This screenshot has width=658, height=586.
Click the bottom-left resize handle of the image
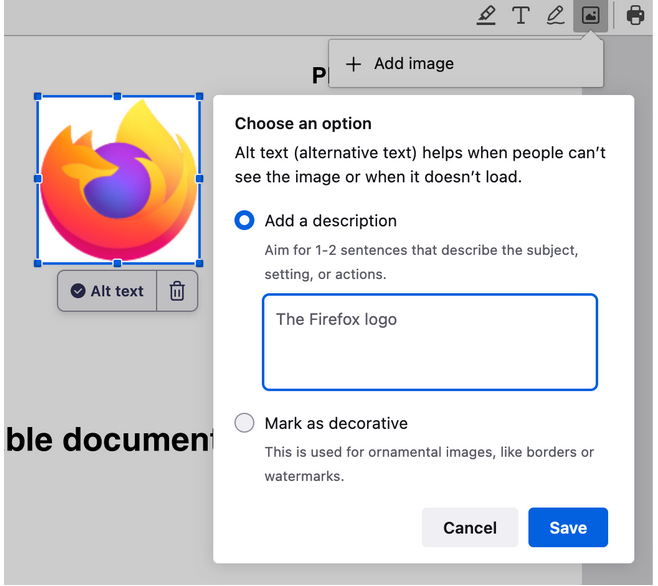pos(38,263)
